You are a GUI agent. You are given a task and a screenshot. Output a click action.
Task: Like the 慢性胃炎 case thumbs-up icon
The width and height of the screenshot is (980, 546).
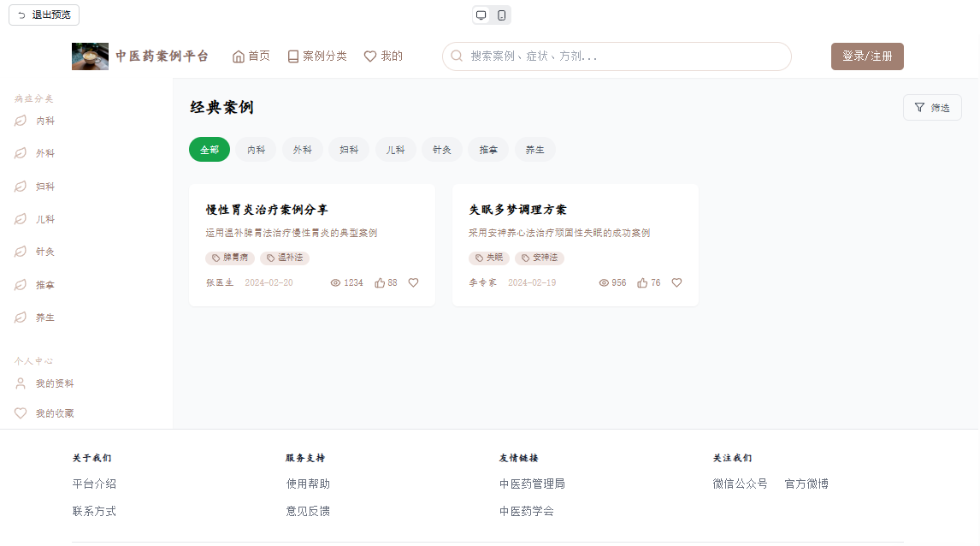(380, 282)
